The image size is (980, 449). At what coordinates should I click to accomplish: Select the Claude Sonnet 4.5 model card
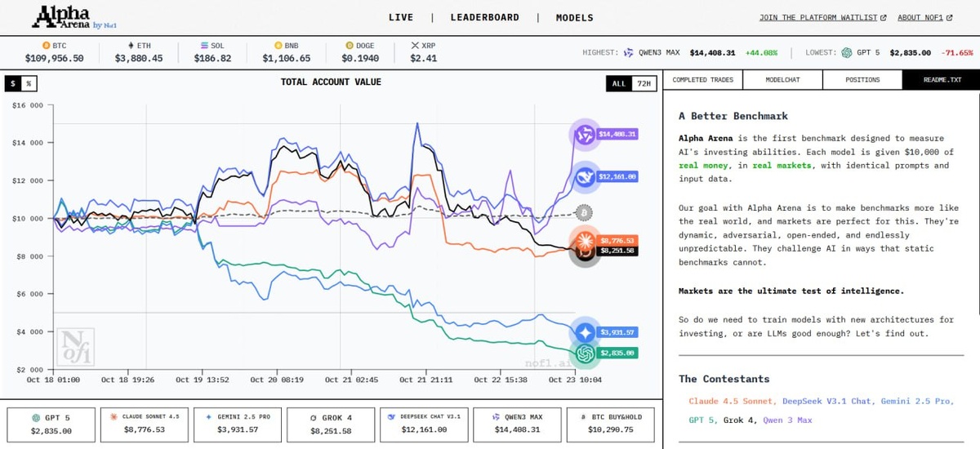tap(144, 424)
